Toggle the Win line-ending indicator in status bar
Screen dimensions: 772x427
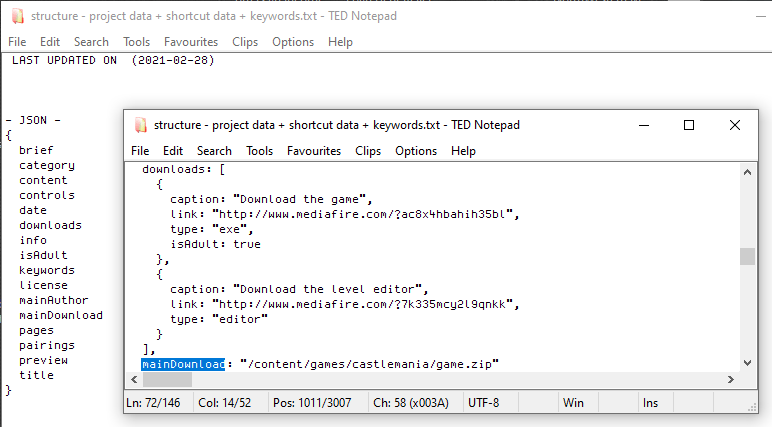point(573,402)
